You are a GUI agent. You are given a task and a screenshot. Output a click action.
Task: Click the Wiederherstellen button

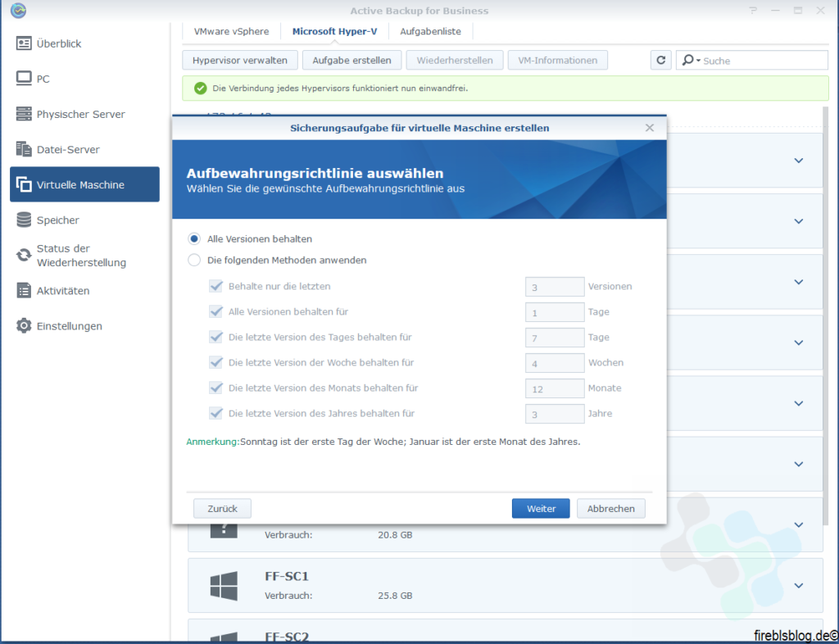point(454,61)
